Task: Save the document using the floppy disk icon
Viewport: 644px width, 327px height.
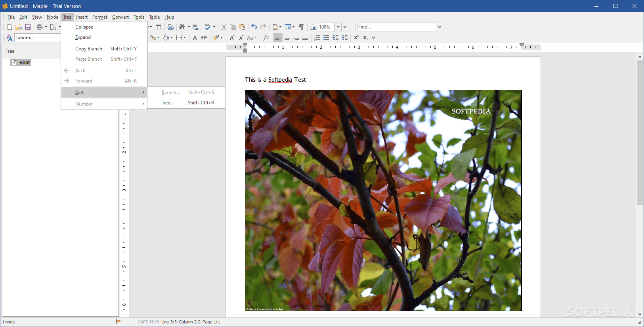Action: tap(28, 27)
